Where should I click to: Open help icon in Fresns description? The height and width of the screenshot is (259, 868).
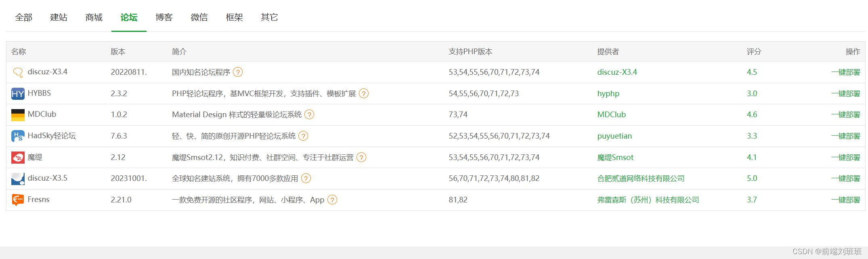(x=332, y=200)
